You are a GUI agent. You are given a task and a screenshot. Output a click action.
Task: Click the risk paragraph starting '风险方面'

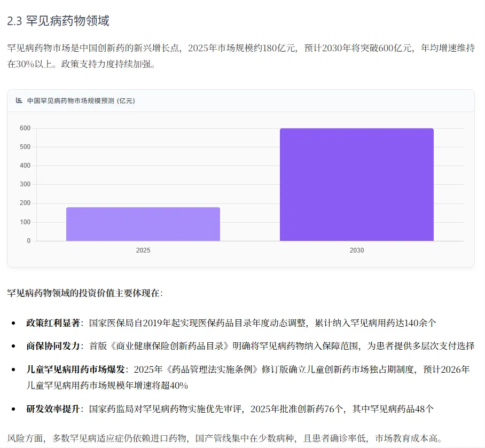[x=225, y=438]
